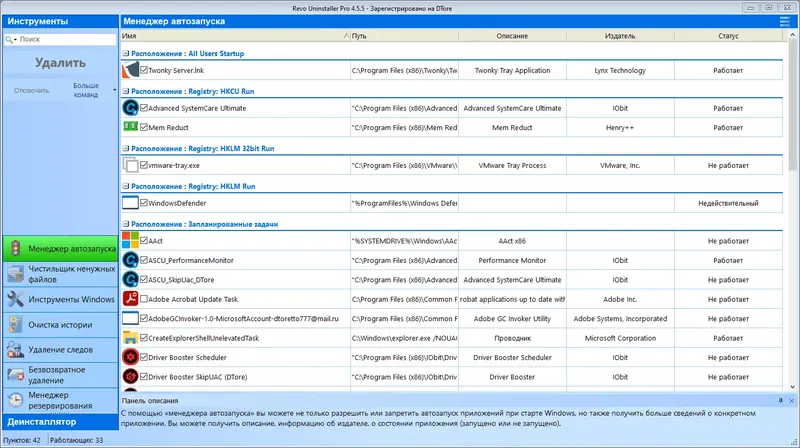Click the AdobeGCInvoker row icon

130,318
